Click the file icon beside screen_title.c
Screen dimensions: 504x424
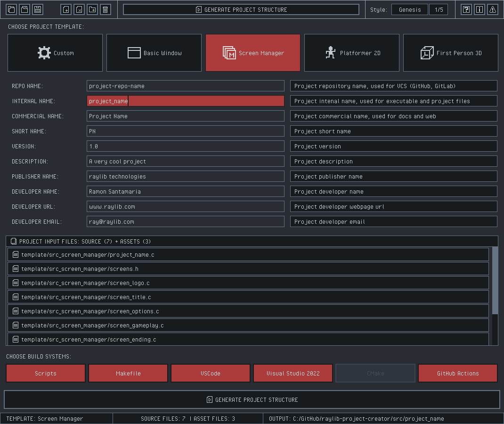pos(15,297)
